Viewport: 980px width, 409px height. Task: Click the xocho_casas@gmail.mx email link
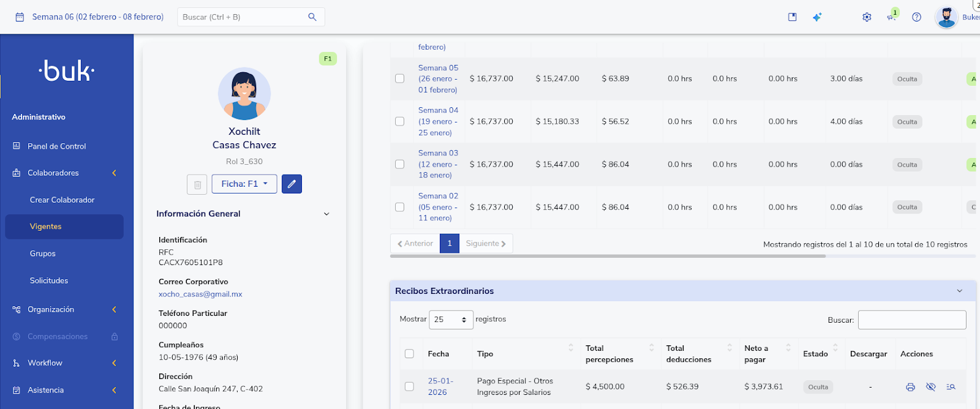coord(200,295)
